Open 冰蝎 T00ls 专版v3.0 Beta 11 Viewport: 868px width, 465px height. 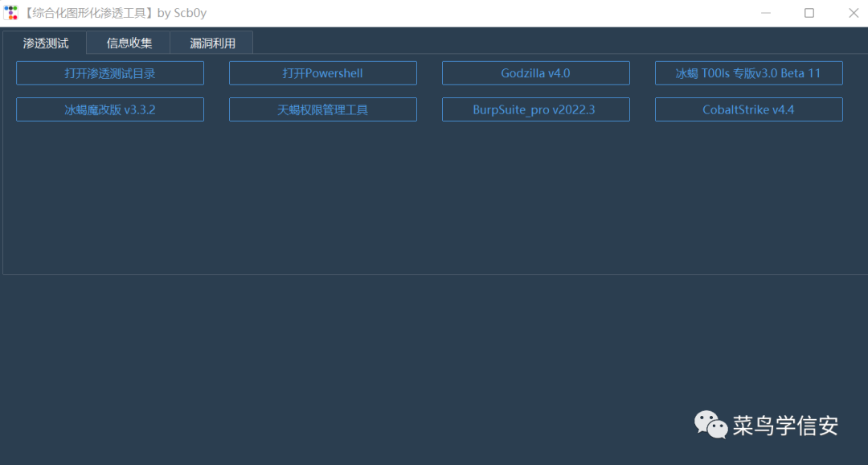tap(748, 73)
